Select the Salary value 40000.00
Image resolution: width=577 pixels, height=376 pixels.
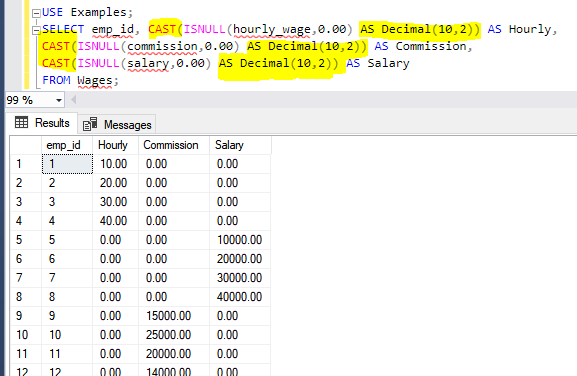point(240,297)
